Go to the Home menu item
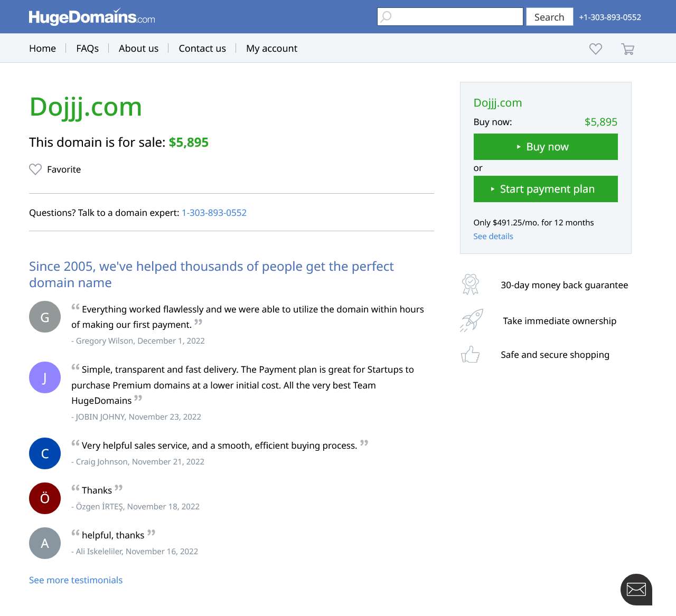Viewport: 676px width, 616px height. click(x=42, y=49)
